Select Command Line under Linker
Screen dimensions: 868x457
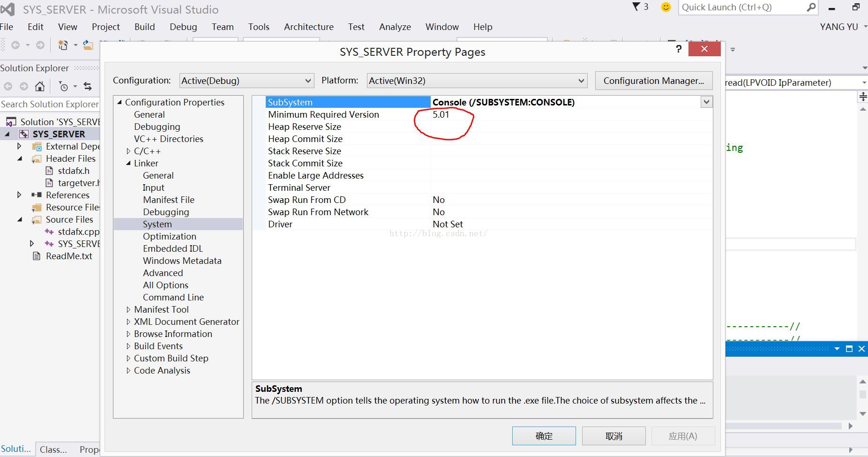pos(173,297)
